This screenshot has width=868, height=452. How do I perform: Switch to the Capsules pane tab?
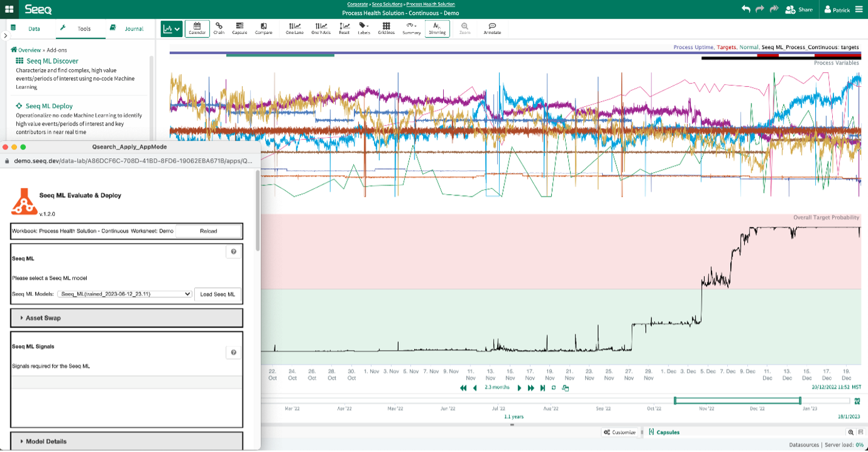pos(664,432)
